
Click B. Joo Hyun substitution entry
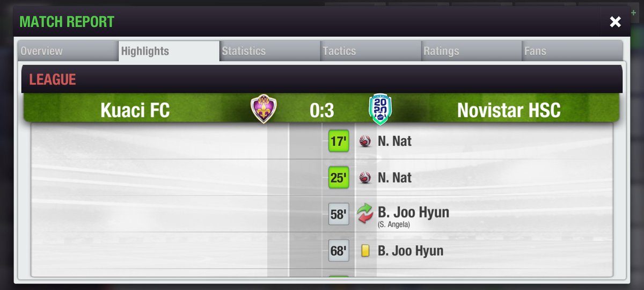(x=413, y=214)
